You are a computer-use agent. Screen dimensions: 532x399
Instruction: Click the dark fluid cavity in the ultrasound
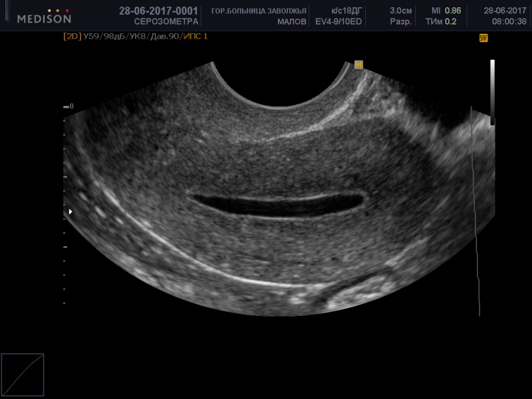pos(278,205)
